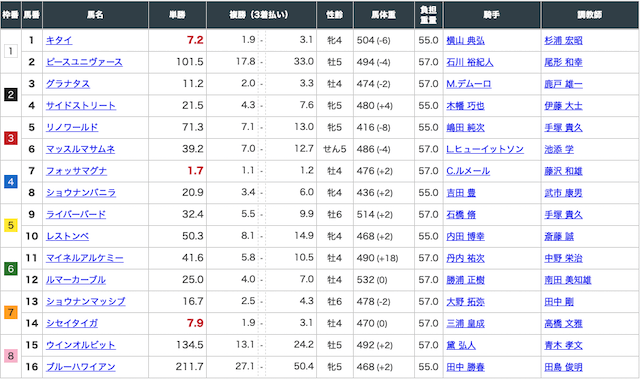Open horse link リノワールド
Screen dimensions: 640x379
[x=72, y=127]
